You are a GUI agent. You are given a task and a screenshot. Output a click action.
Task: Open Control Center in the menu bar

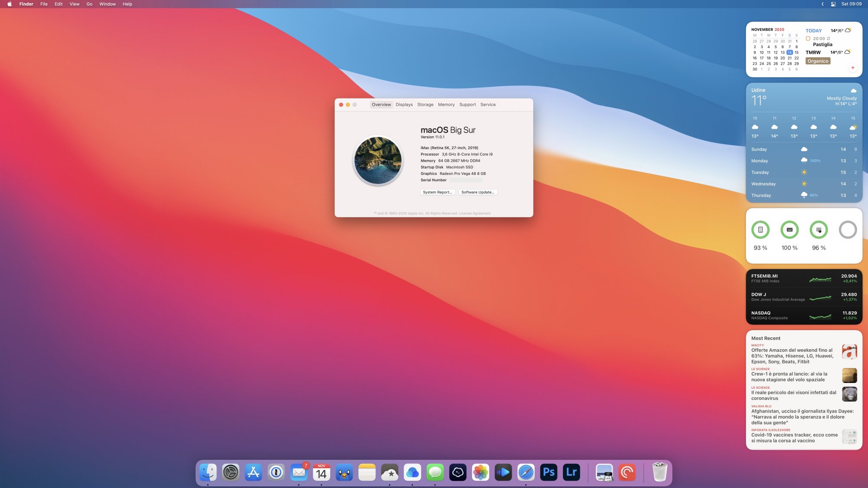pos(833,4)
